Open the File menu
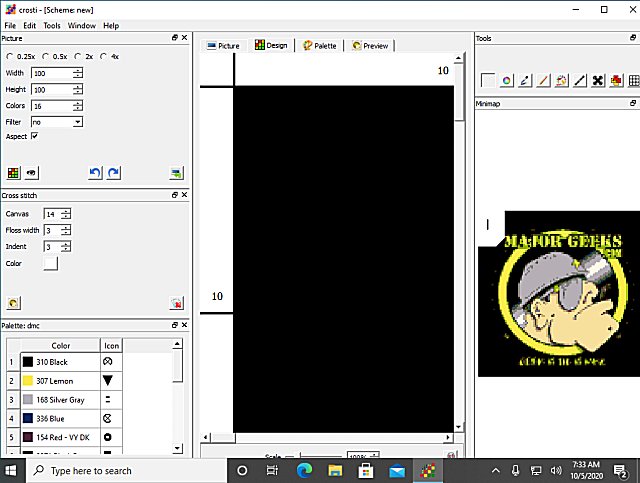Screen dimensions: 640x483 tap(10, 25)
